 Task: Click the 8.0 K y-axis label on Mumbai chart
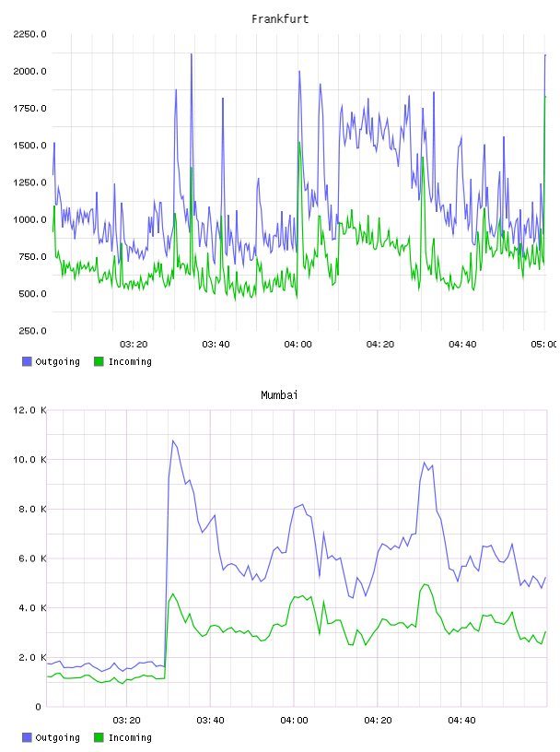click(x=32, y=510)
